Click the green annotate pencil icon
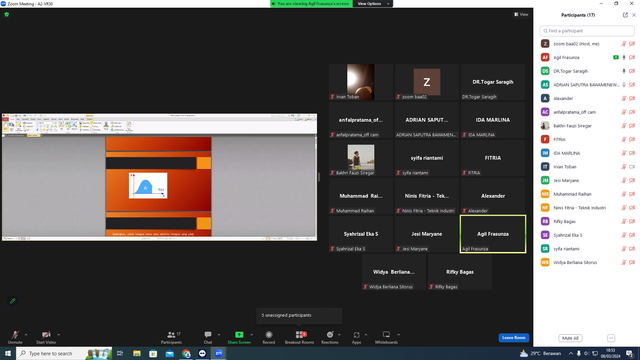 point(13,301)
